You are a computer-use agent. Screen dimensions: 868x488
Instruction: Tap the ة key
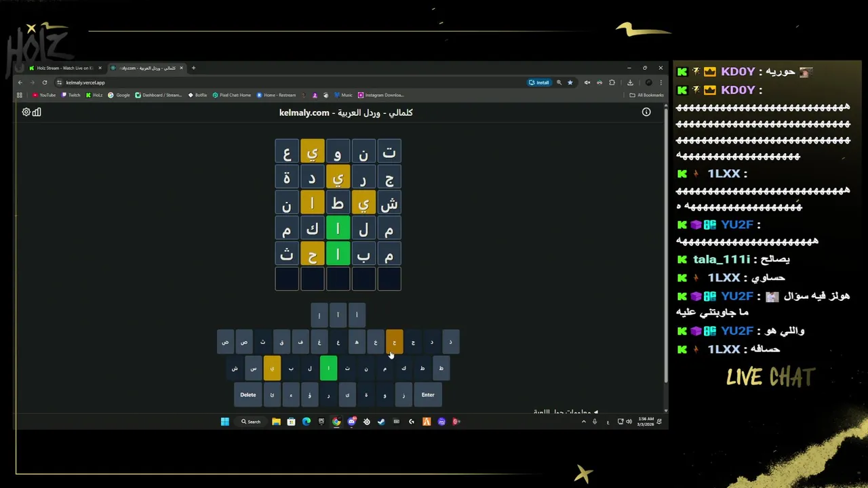(x=366, y=395)
